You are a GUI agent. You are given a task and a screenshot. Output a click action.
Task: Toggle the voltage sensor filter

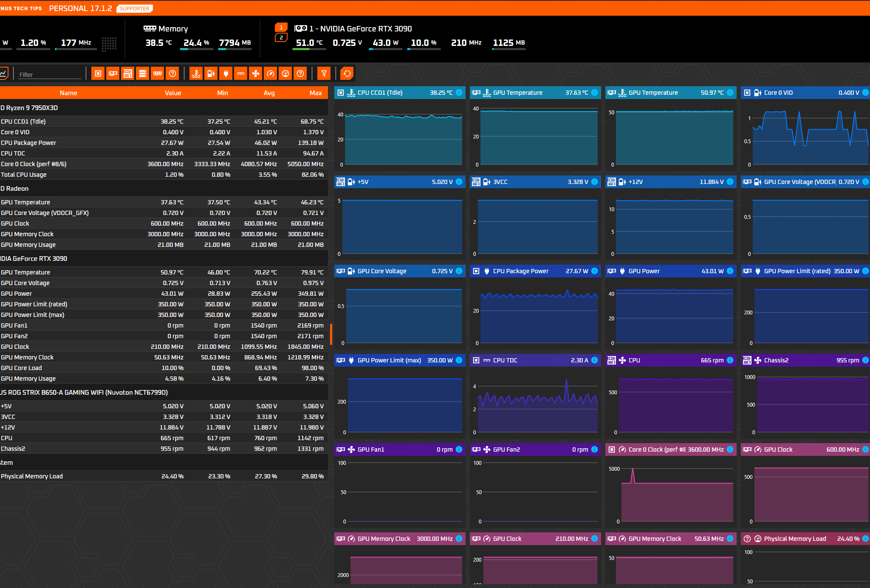(x=211, y=73)
